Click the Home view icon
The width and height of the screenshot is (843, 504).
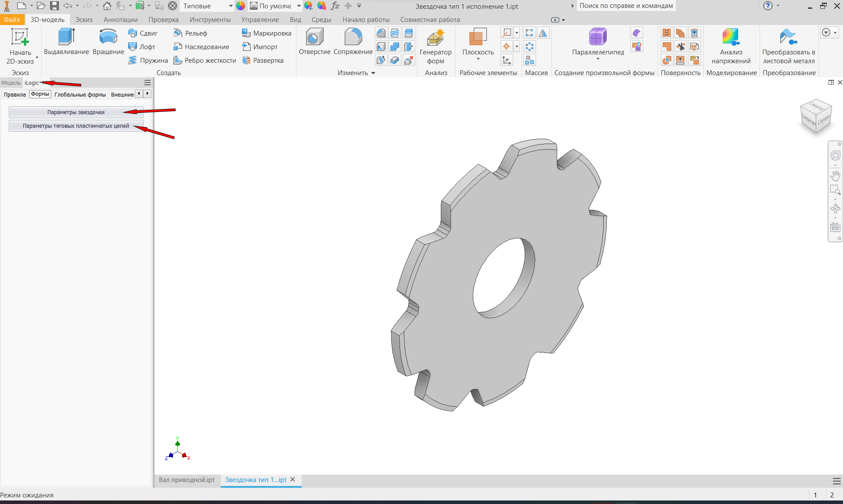point(107,6)
